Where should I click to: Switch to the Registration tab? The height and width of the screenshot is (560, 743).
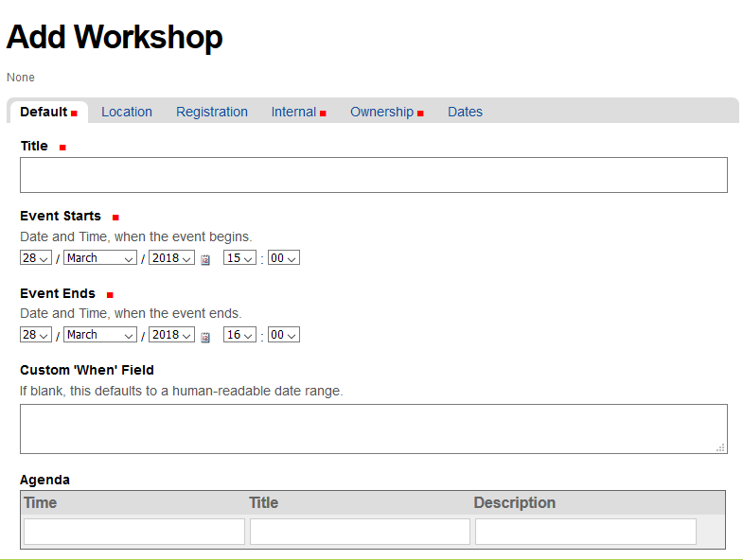pos(212,112)
